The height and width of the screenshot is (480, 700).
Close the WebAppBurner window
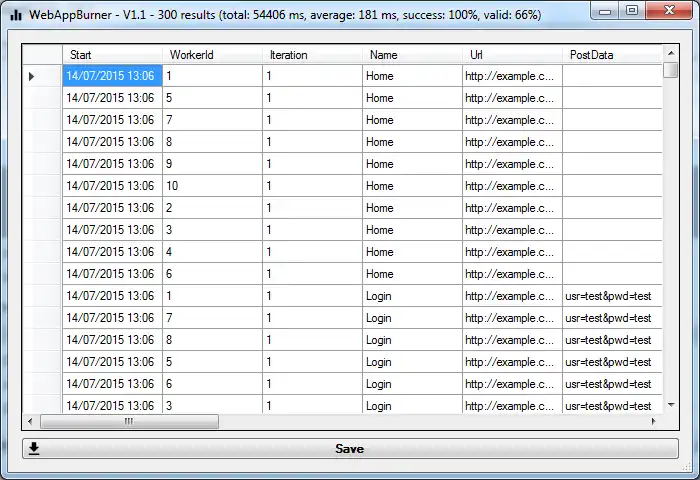[669, 11]
